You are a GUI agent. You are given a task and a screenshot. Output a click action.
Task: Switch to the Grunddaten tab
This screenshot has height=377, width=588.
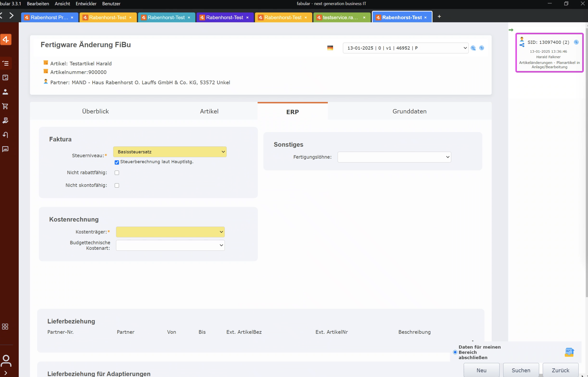(x=409, y=111)
